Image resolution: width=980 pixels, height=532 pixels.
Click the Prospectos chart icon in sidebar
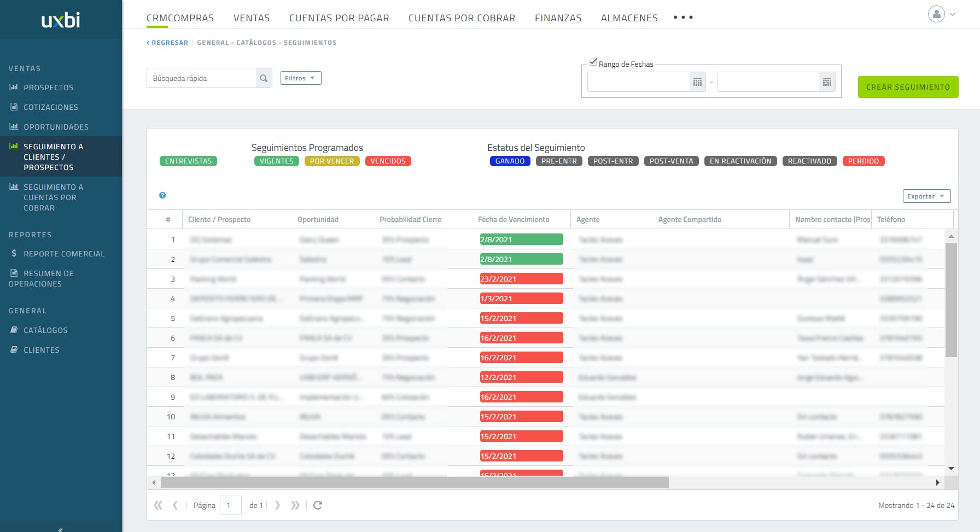(x=14, y=87)
